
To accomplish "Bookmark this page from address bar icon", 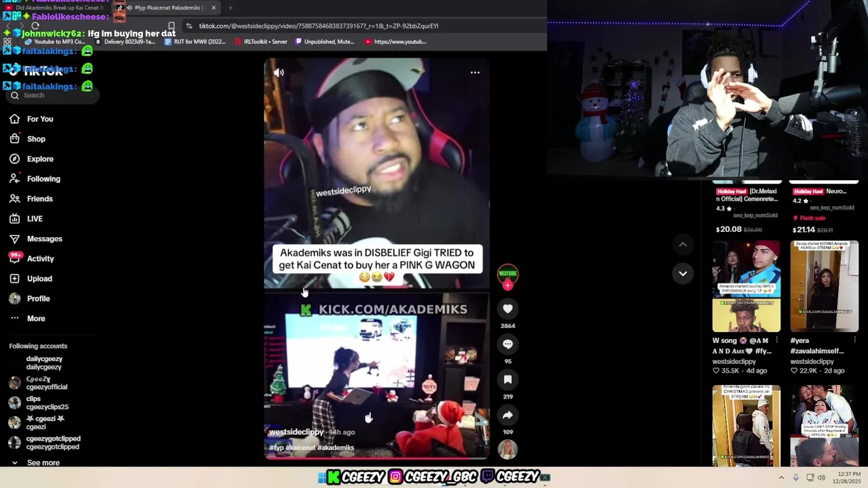I will pos(171,26).
